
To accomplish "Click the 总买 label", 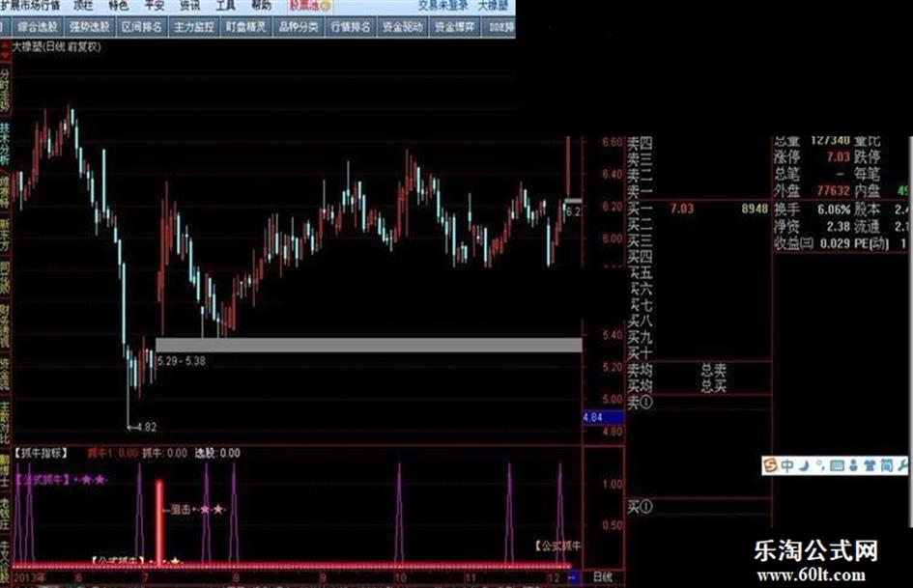I will coord(713,385).
